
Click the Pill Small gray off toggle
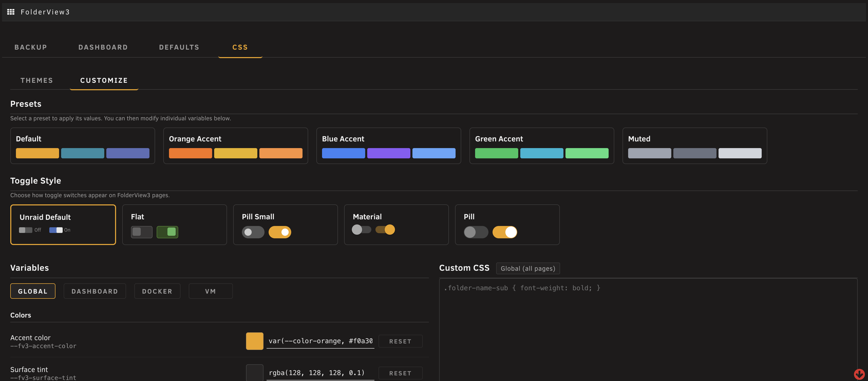coord(253,232)
